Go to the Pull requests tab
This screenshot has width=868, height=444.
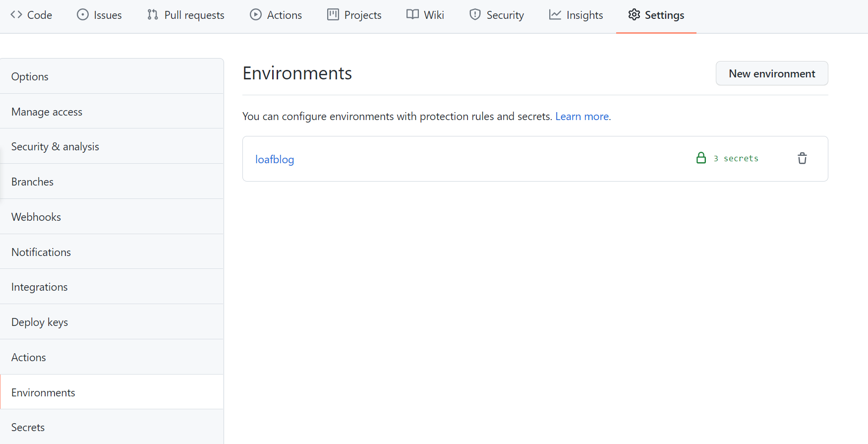coord(186,15)
